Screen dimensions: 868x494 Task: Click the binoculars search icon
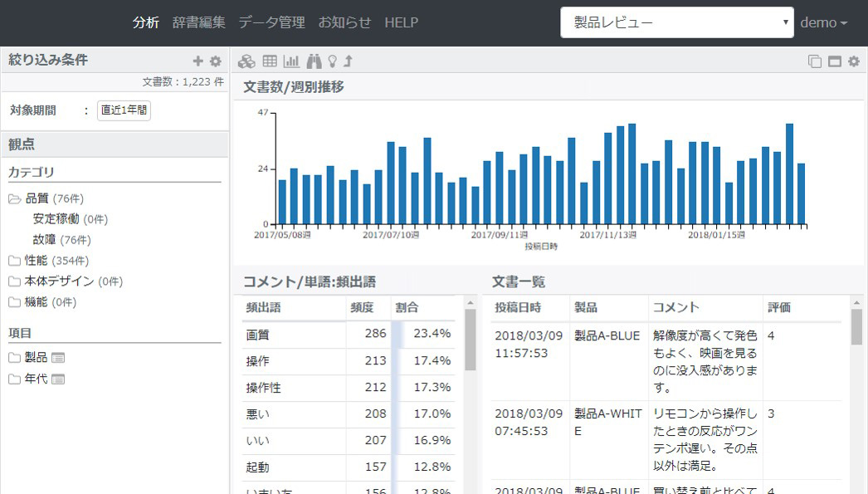coord(314,61)
